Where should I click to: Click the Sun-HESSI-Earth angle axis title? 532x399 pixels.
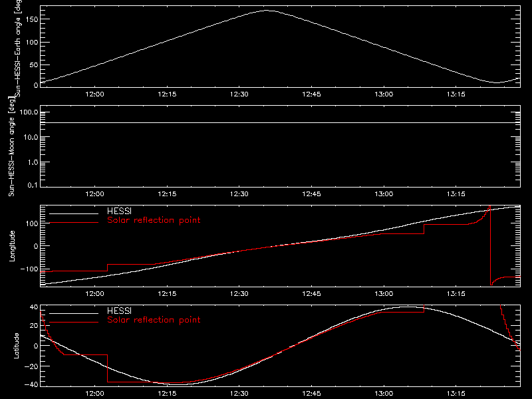(19, 49)
